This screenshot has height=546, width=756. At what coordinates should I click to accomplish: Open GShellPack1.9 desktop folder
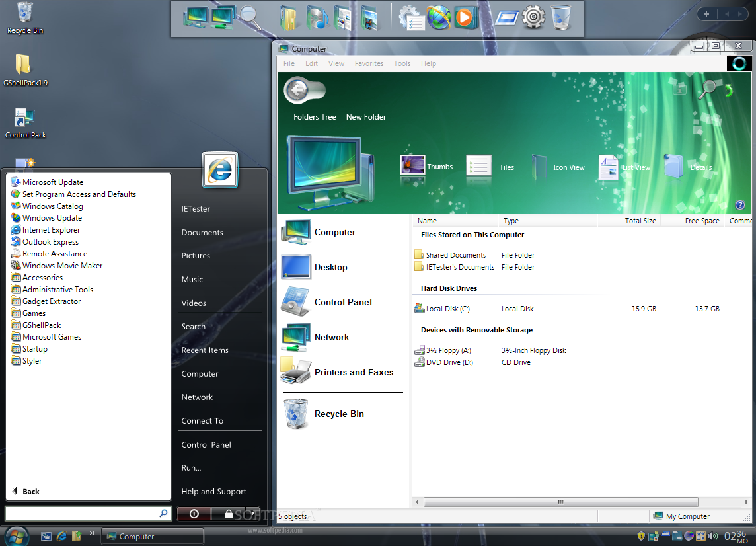point(25,70)
